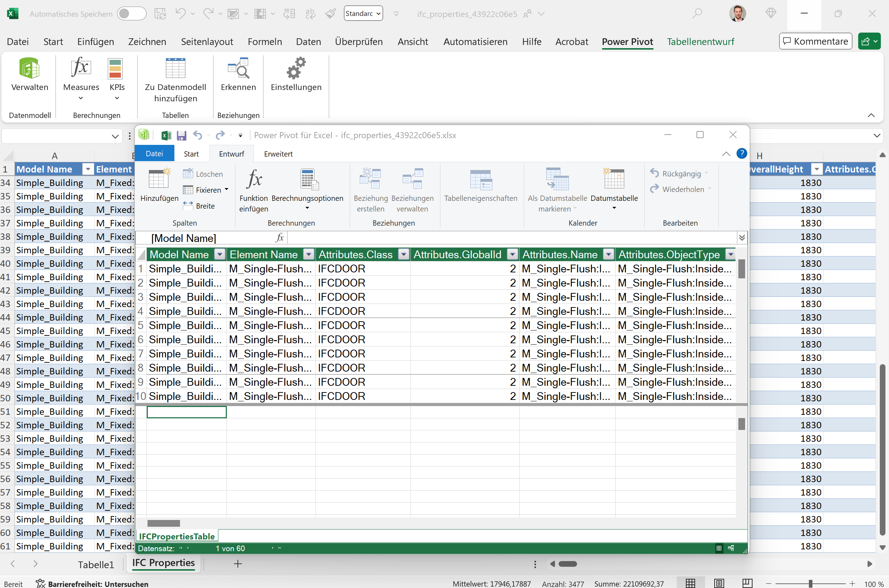The height and width of the screenshot is (588, 889).
Task: Open Attributes.ObjectType filter dropdown
Action: [730, 255]
